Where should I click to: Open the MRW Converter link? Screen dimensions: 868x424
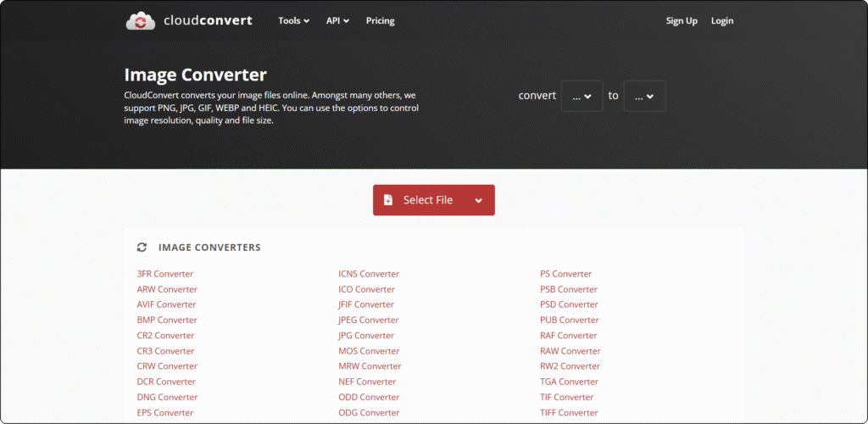click(x=370, y=365)
